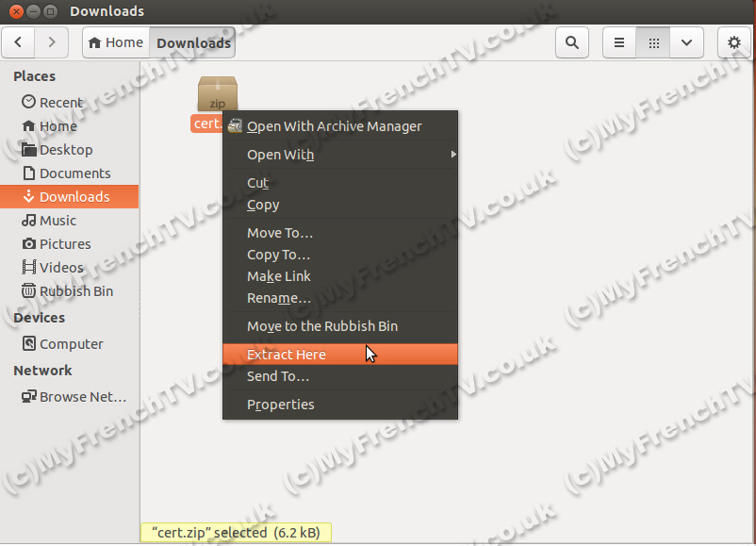Click Browse Network in sidebar
The width and height of the screenshot is (756, 546).
82,397
